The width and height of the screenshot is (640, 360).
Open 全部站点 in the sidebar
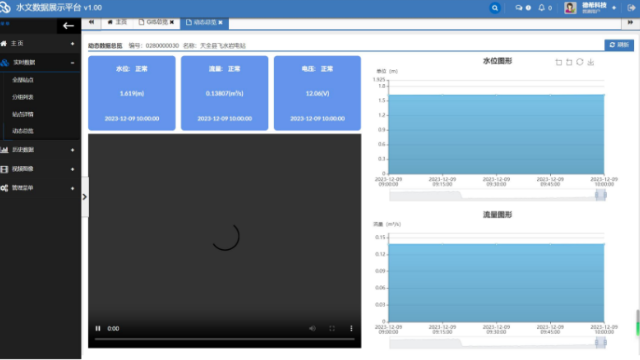pos(23,80)
